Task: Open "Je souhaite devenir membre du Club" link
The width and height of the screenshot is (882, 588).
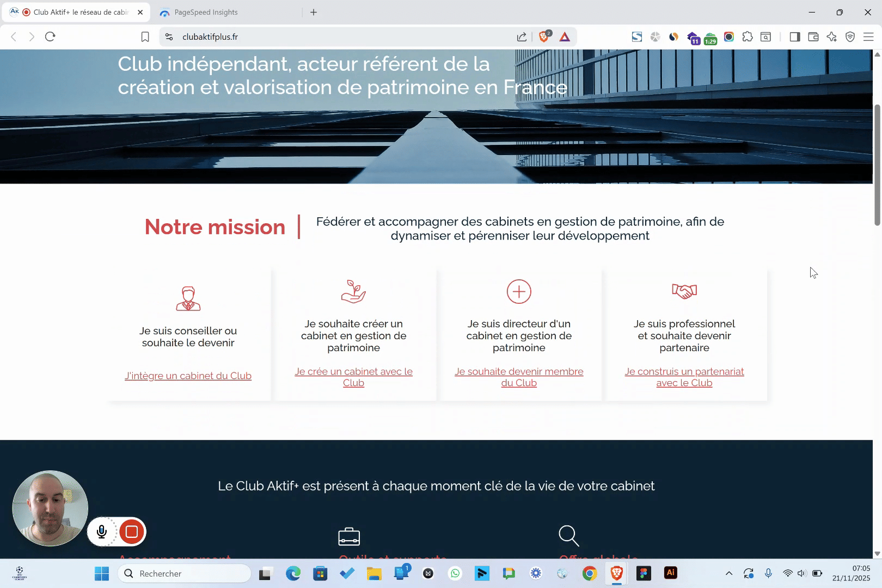Action: 519,377
